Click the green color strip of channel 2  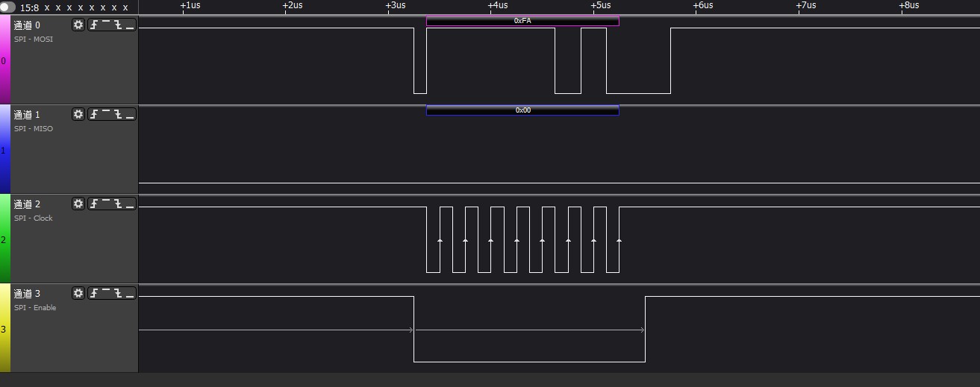point(5,239)
